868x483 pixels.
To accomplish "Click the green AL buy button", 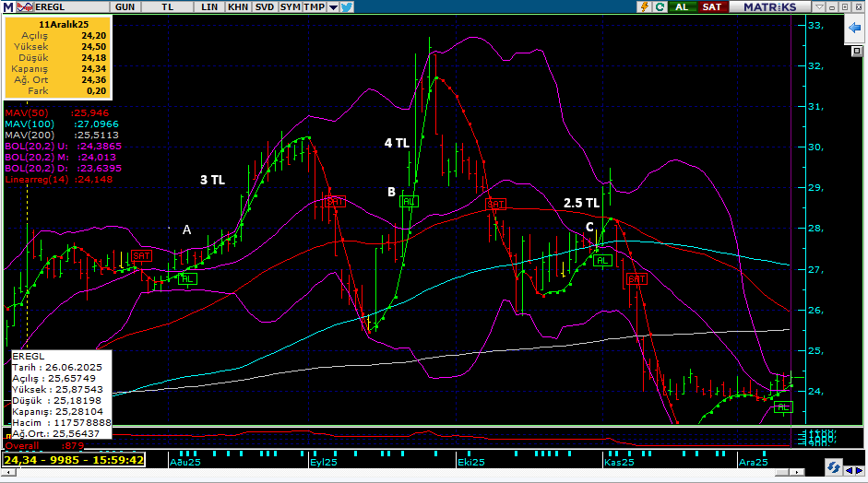I will pyautogui.click(x=683, y=6).
